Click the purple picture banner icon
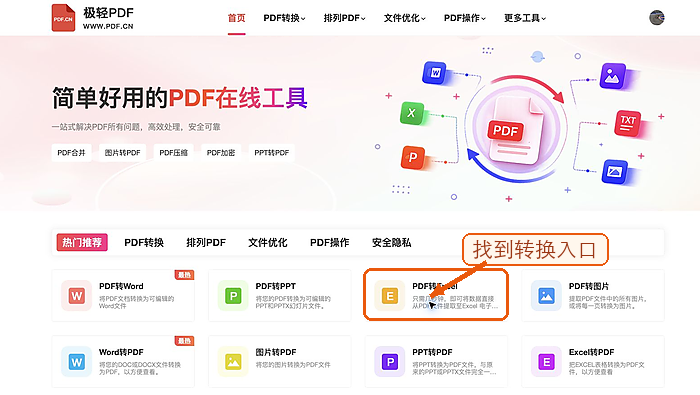The width and height of the screenshot is (700, 395). (x=612, y=76)
